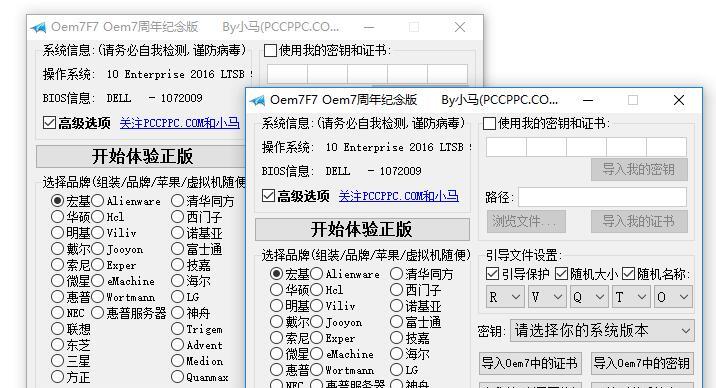
Task: Click the 路径 input field
Action: pos(602,197)
